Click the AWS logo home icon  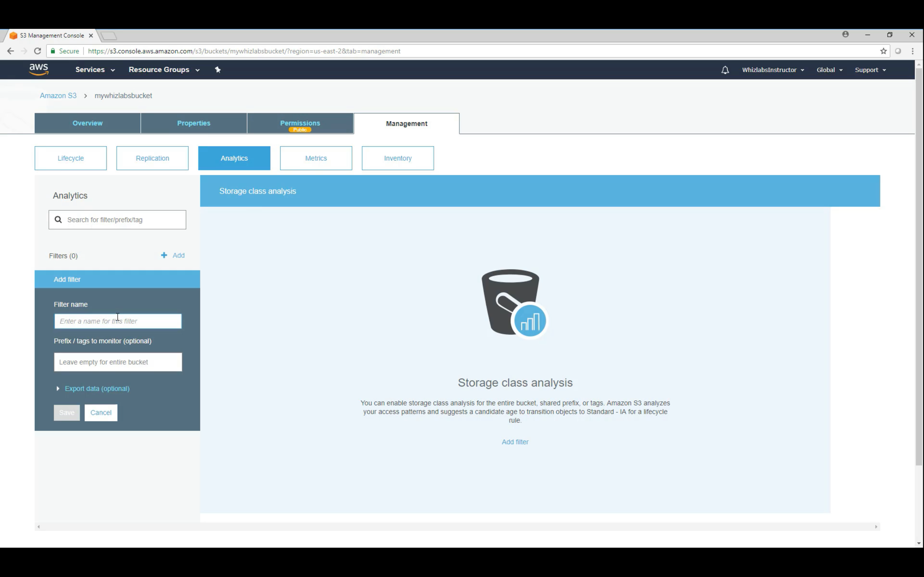[x=39, y=70]
